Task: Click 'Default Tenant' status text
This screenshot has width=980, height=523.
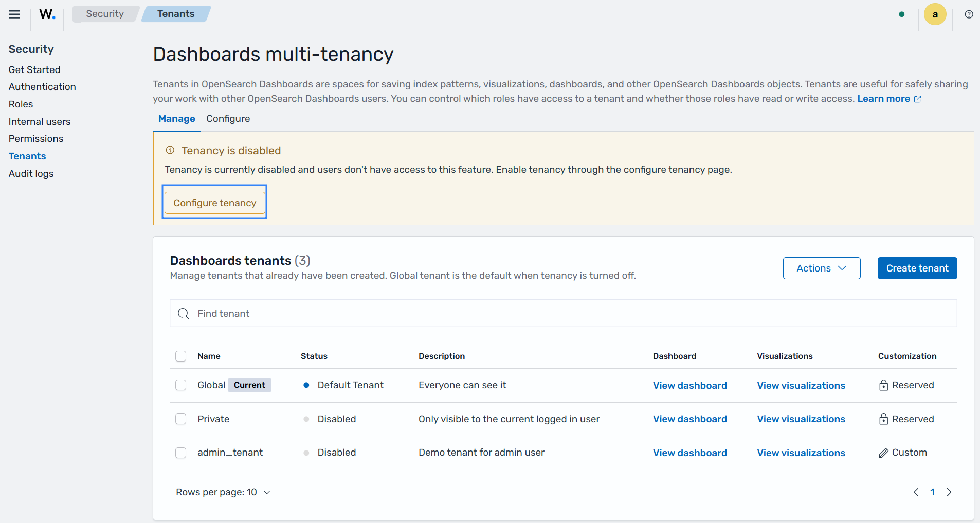Action: 350,385
